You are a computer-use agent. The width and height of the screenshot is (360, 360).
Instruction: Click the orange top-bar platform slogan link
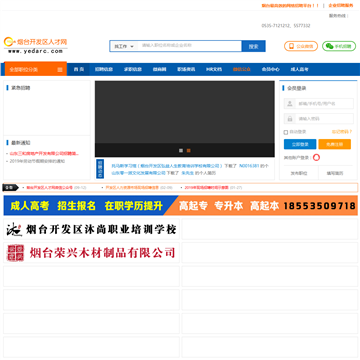tap(290, 6)
